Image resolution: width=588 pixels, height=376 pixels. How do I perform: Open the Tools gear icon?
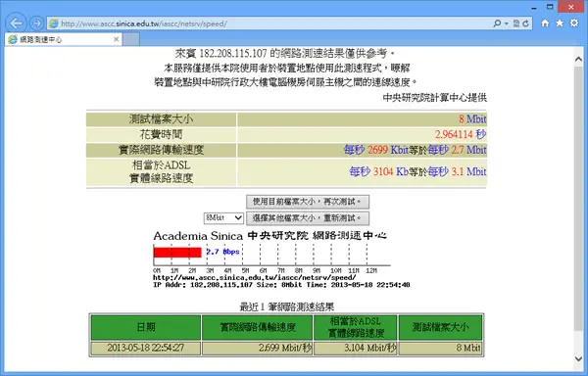(x=574, y=23)
